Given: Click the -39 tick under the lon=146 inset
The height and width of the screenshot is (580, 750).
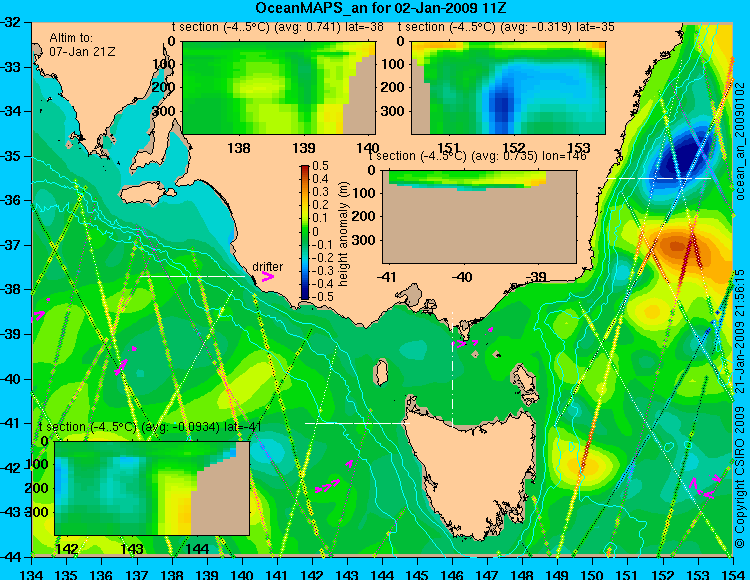Looking at the screenshot, I should pyautogui.click(x=536, y=277).
